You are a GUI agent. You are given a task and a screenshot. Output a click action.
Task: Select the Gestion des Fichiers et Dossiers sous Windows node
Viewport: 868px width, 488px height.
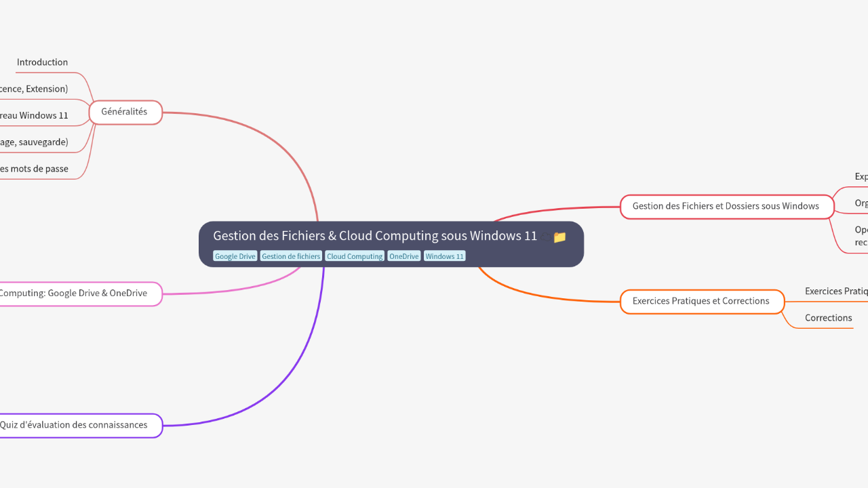click(x=727, y=206)
